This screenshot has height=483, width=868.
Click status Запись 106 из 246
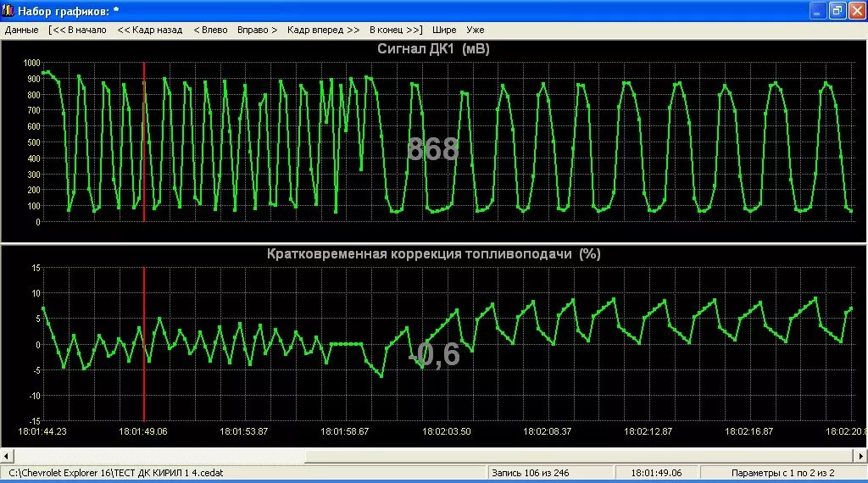531,473
